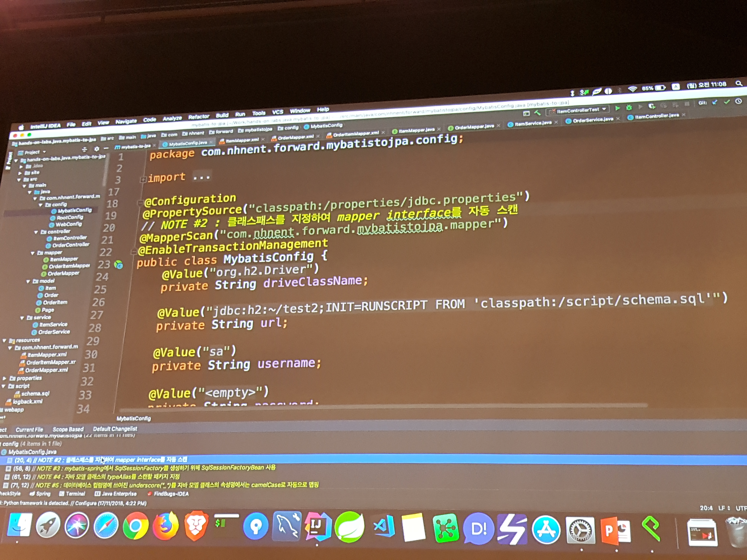Click the 20:4 cursor position in status bar

click(706, 508)
